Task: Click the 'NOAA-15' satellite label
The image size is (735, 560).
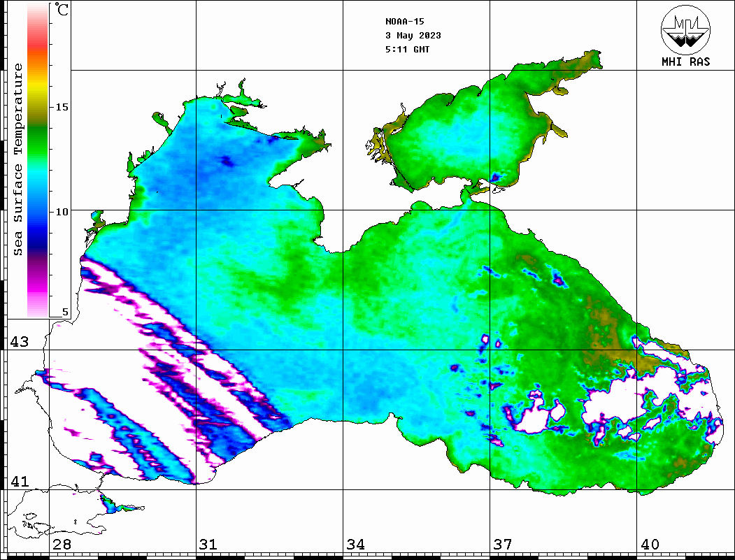Action: pos(404,22)
